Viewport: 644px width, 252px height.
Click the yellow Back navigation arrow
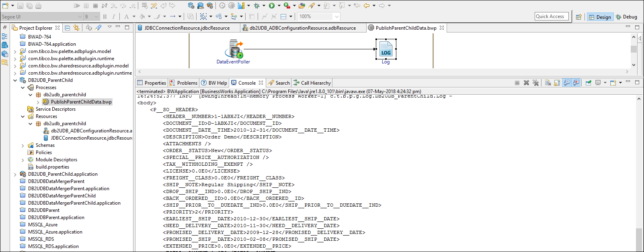point(366,6)
